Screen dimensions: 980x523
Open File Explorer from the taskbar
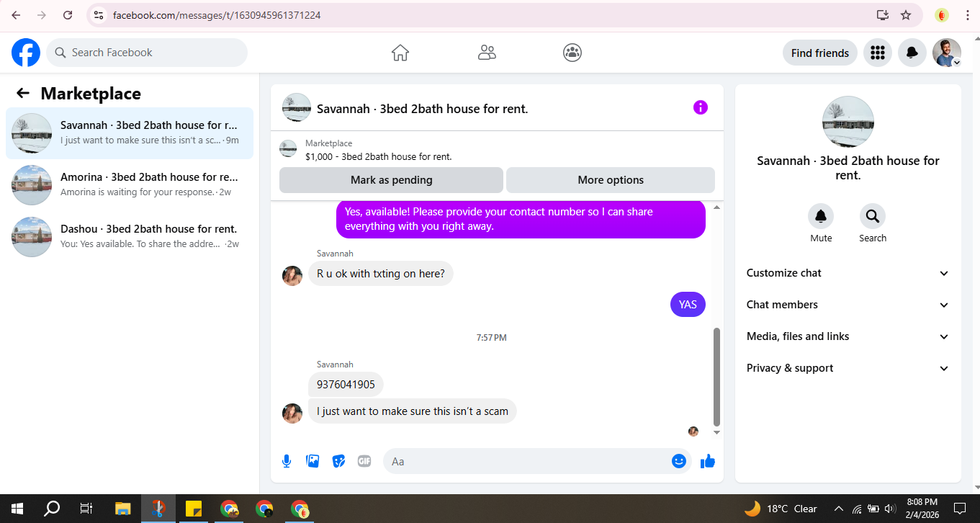point(122,509)
